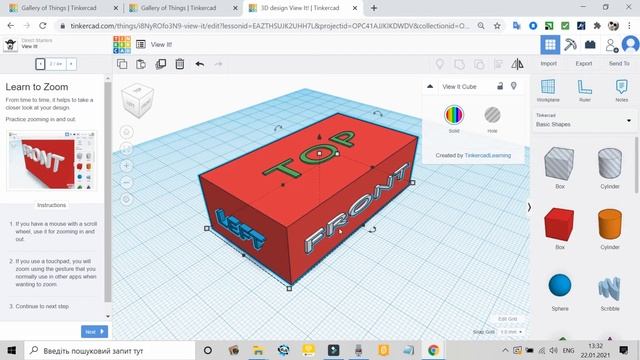Open the Solid multicolor swatch
The height and width of the screenshot is (360, 640).
(x=454, y=115)
